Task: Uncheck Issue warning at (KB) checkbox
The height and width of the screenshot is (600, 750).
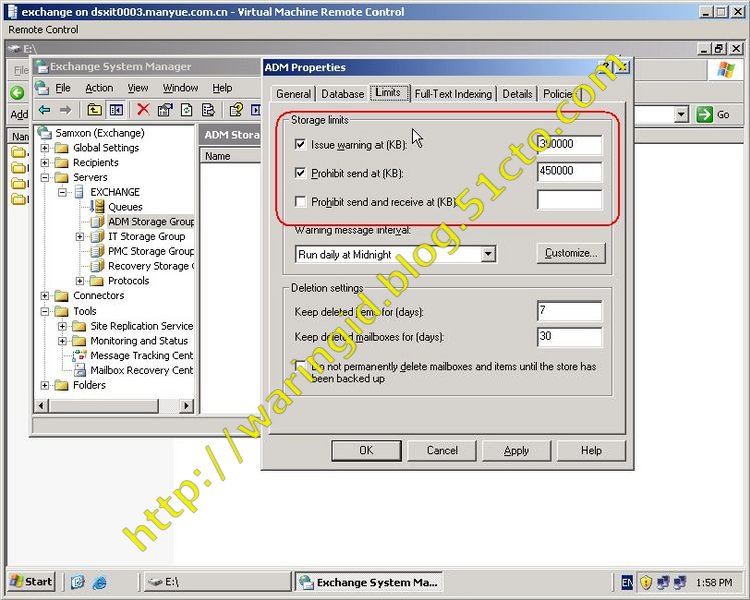Action: pos(300,144)
